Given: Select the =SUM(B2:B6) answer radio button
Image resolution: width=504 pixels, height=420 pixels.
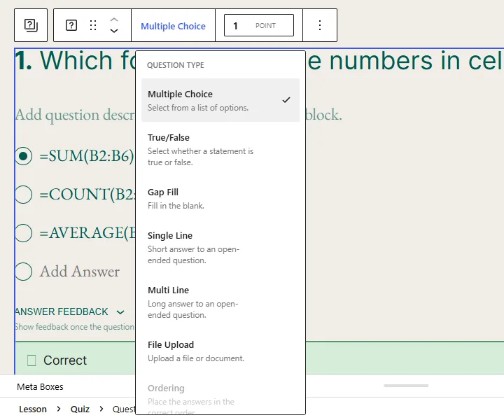Looking at the screenshot, I should tap(24, 156).
